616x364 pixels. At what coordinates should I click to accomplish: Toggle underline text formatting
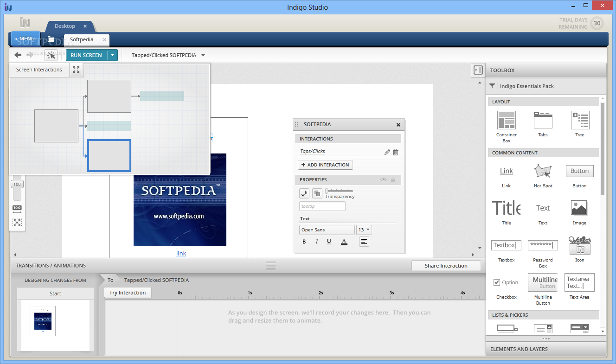pyautogui.click(x=329, y=242)
